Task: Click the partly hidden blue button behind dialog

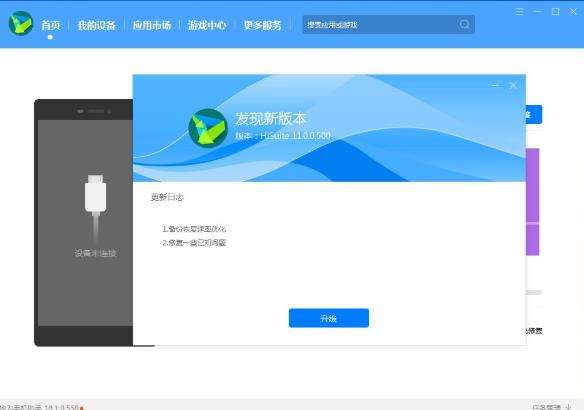Action: pos(534,114)
